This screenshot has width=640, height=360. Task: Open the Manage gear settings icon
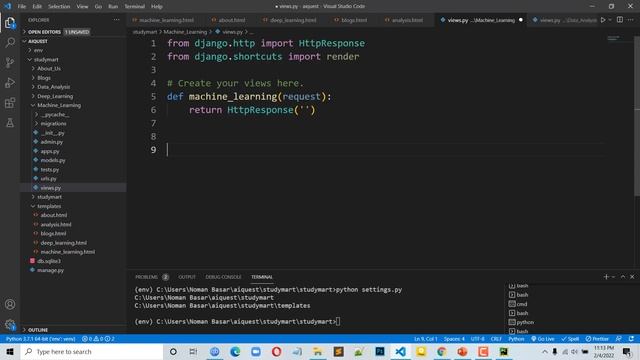pyautogui.click(x=10, y=324)
